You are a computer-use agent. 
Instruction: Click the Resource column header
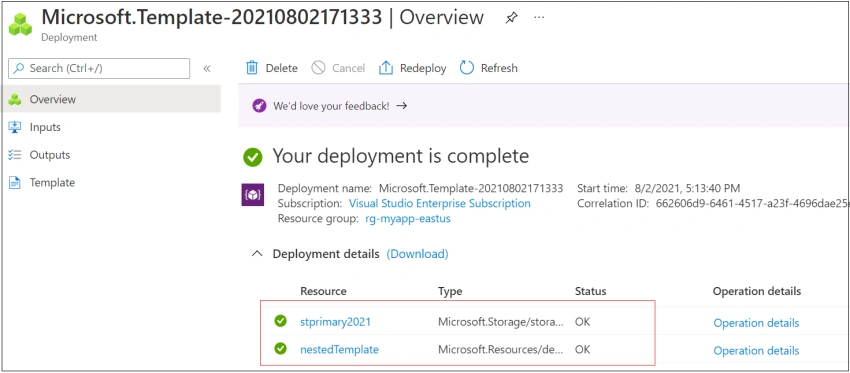pos(323,291)
